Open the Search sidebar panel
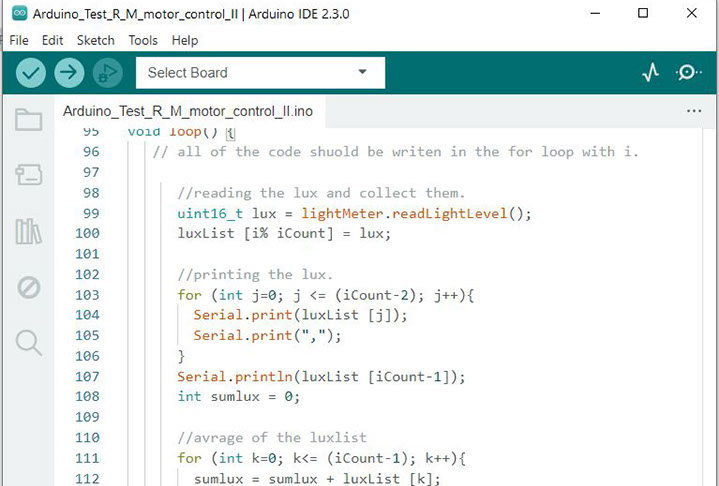 point(28,343)
